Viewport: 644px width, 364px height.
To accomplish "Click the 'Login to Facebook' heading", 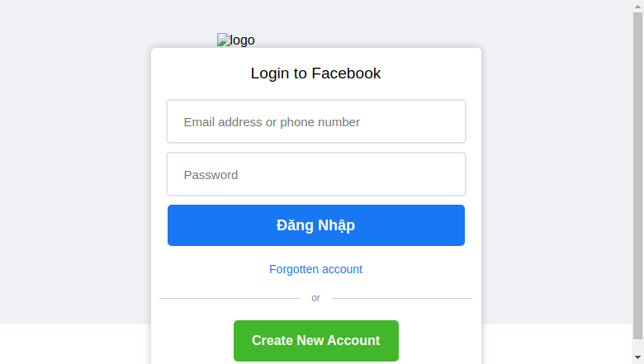I will point(316,73).
